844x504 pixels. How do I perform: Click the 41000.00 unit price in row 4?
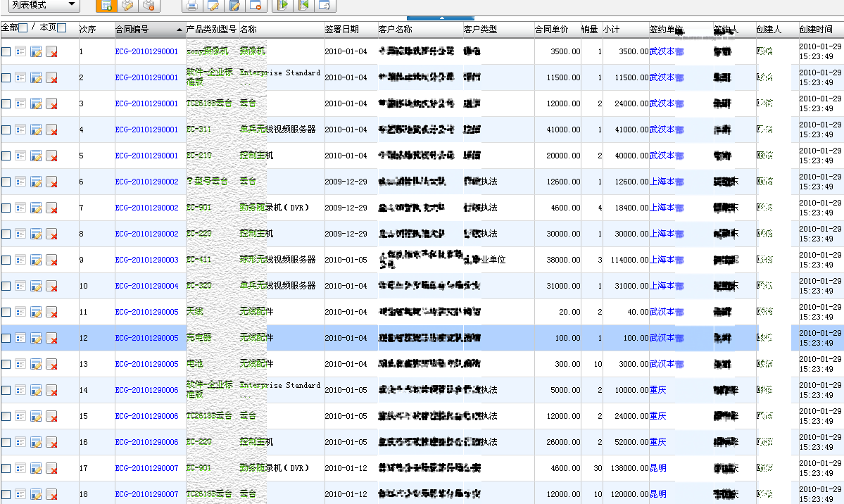563,130
